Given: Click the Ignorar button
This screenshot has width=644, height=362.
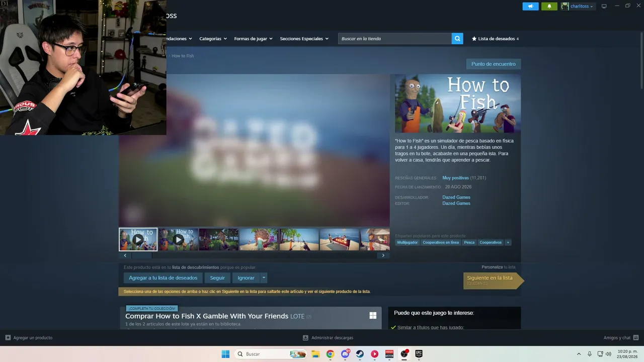Looking at the screenshot, I should click(246, 278).
